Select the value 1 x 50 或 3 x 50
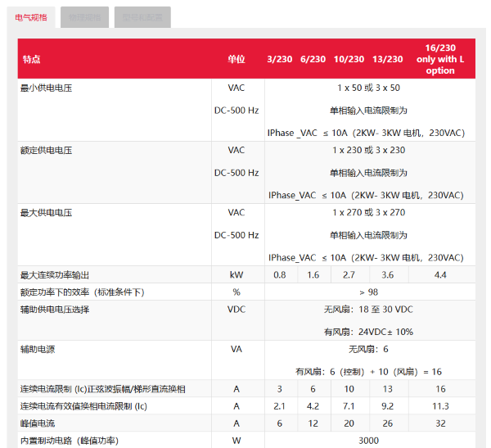This screenshot has height=448, width=491. (368, 88)
